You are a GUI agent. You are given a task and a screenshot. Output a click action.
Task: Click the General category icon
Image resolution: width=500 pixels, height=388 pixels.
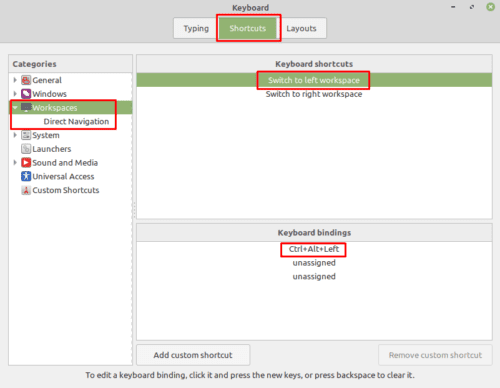(26, 80)
